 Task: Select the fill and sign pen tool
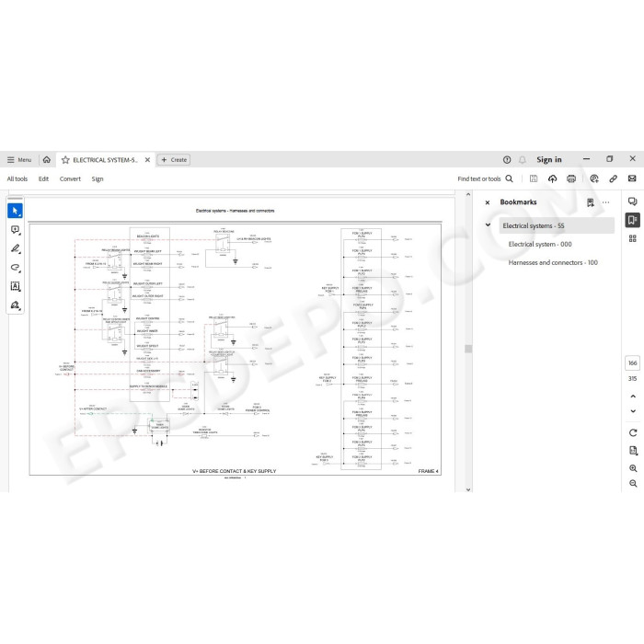[16, 305]
